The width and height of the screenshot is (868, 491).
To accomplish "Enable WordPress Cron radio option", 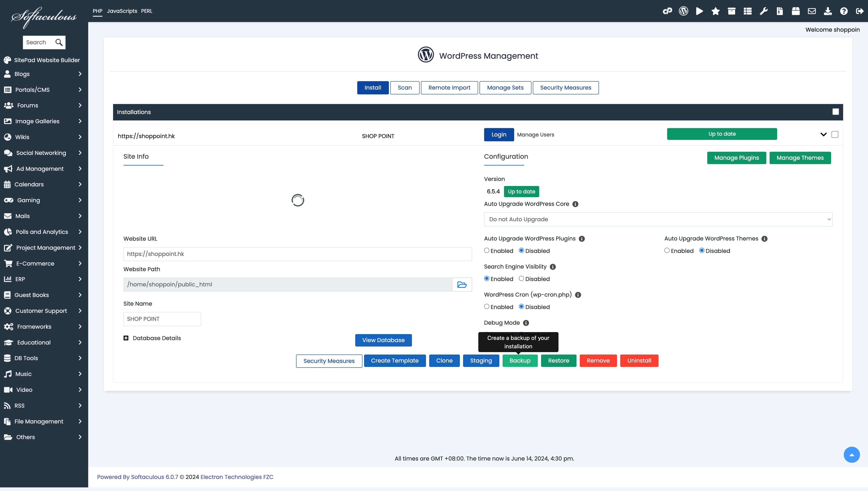I will 487,307.
